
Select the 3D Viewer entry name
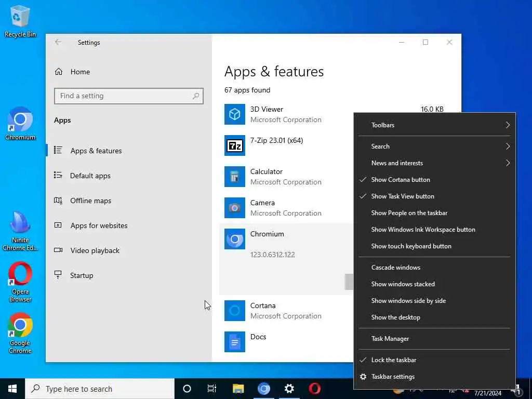[267, 109]
